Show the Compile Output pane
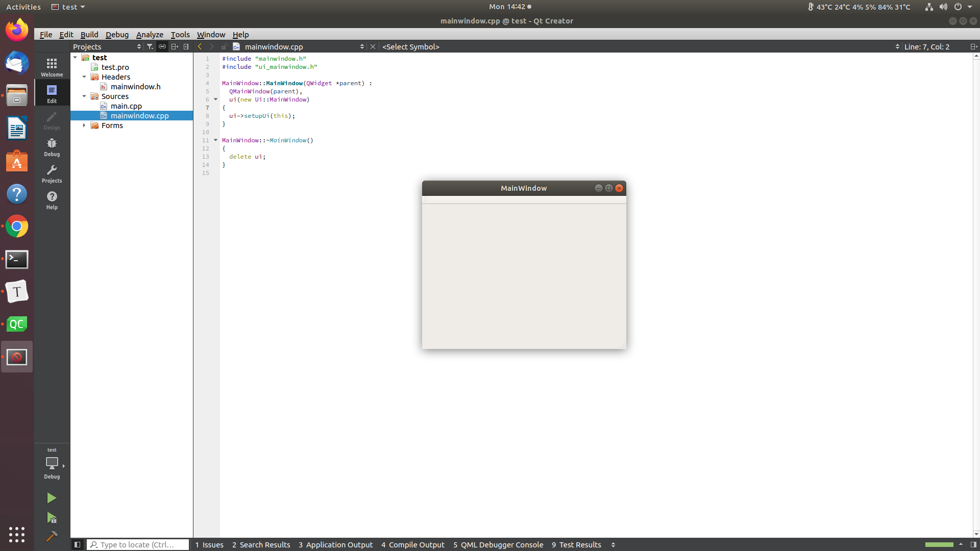 coord(412,545)
